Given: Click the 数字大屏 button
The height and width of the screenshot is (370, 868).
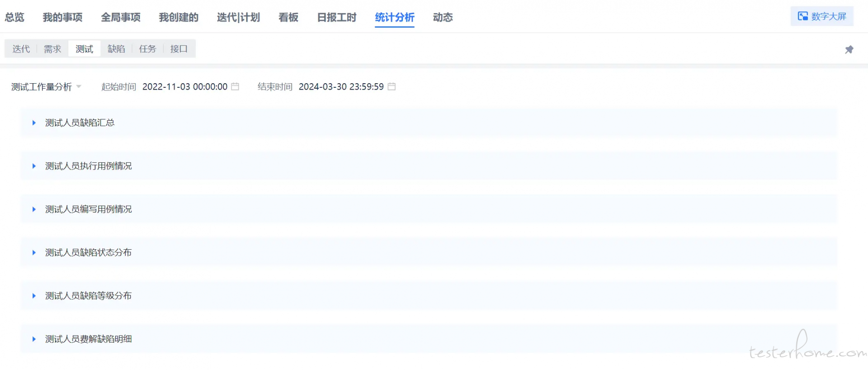Looking at the screenshot, I should coord(822,16).
